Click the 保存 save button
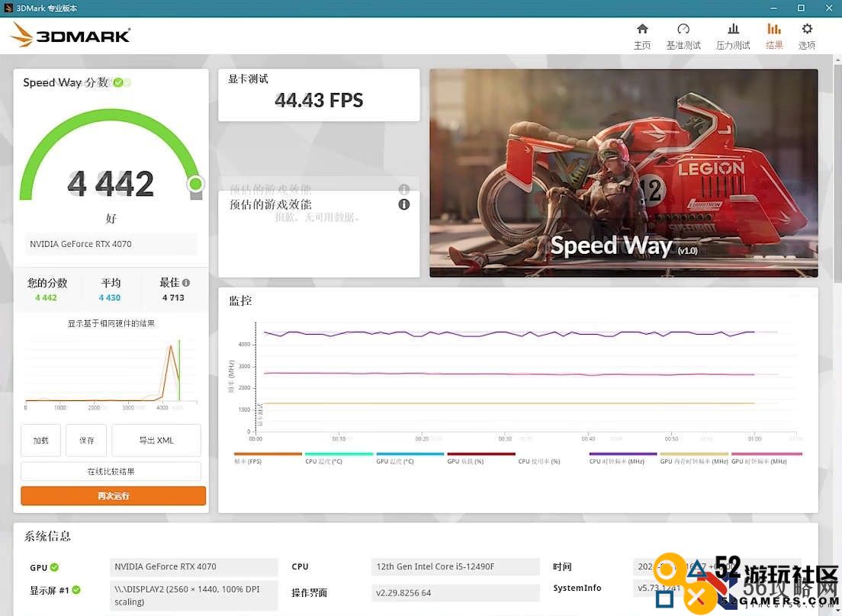 (x=86, y=440)
